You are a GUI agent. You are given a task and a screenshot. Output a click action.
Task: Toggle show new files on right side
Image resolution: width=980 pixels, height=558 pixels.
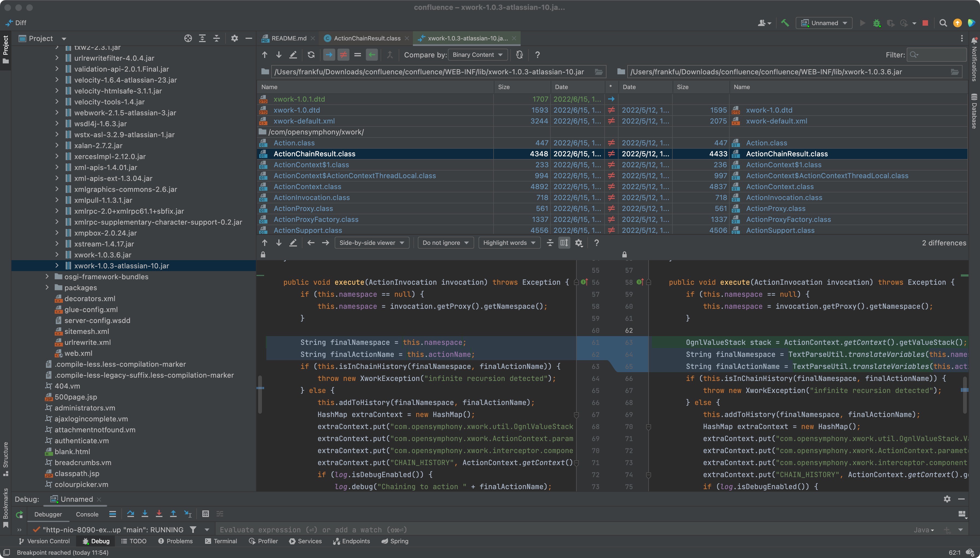click(372, 55)
